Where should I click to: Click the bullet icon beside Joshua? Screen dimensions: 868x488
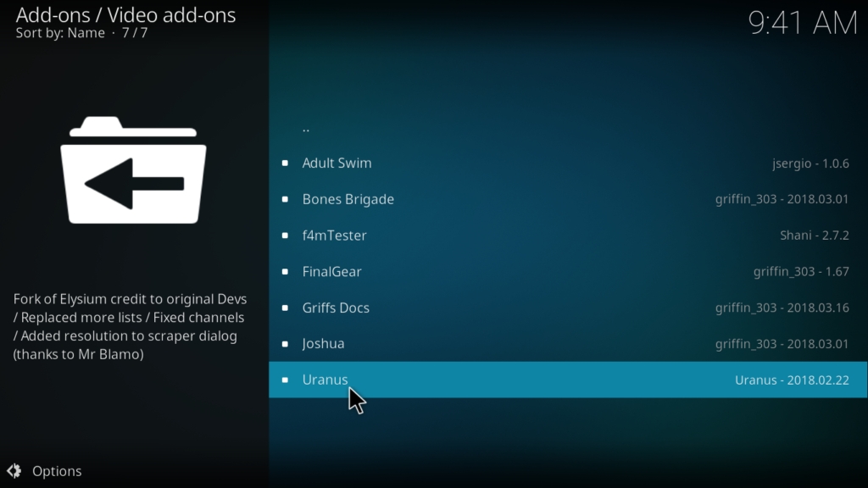tap(285, 344)
